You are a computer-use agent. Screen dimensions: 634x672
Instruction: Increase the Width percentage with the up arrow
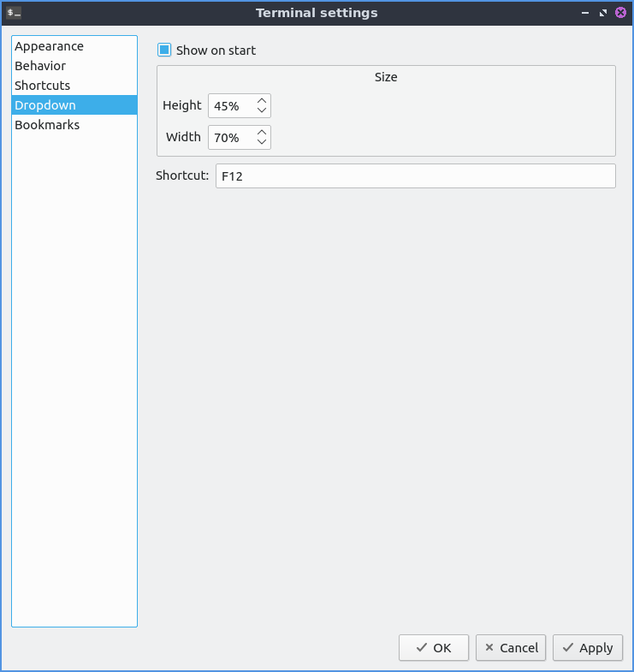[262, 133]
